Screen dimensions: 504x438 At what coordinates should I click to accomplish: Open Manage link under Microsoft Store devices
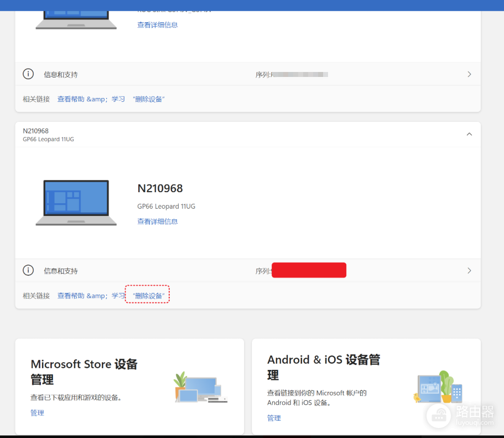37,413
